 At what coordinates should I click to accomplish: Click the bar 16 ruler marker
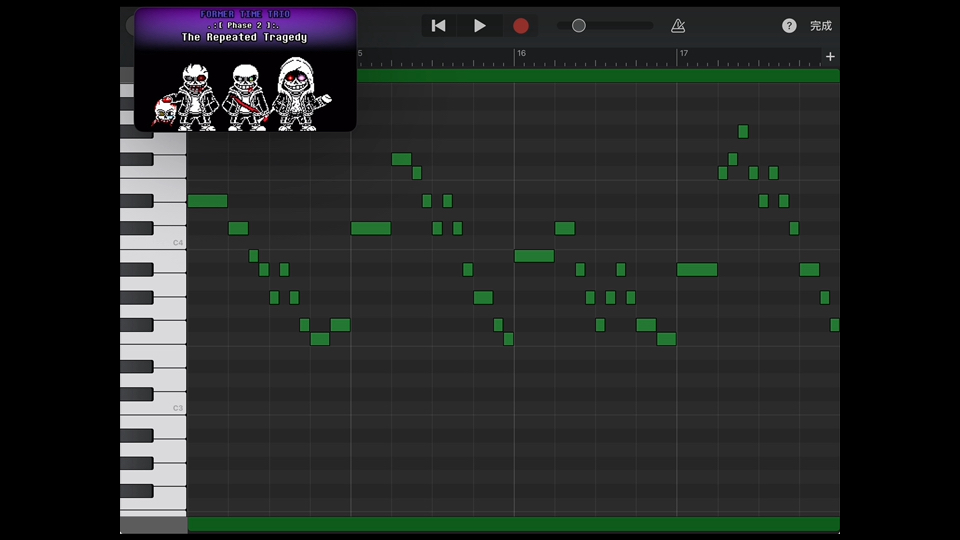pos(521,53)
